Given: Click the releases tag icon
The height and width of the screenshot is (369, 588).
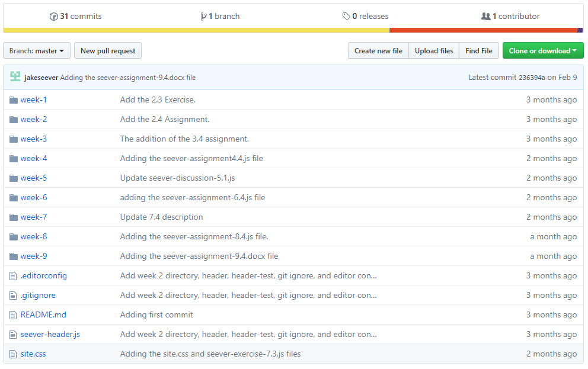Looking at the screenshot, I should (x=346, y=17).
